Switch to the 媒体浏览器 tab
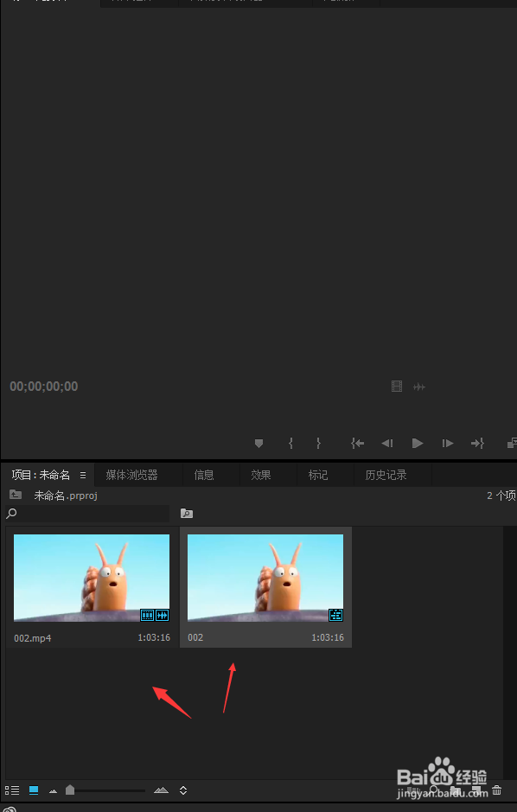Screen dimensions: 517x812 [x=132, y=475]
